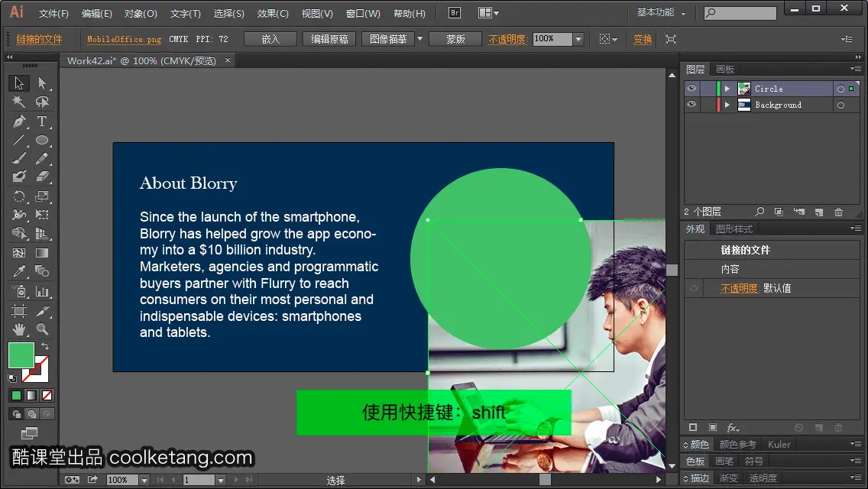The image size is (868, 489).
Task: Select the Gradient tool
Action: coord(42,253)
